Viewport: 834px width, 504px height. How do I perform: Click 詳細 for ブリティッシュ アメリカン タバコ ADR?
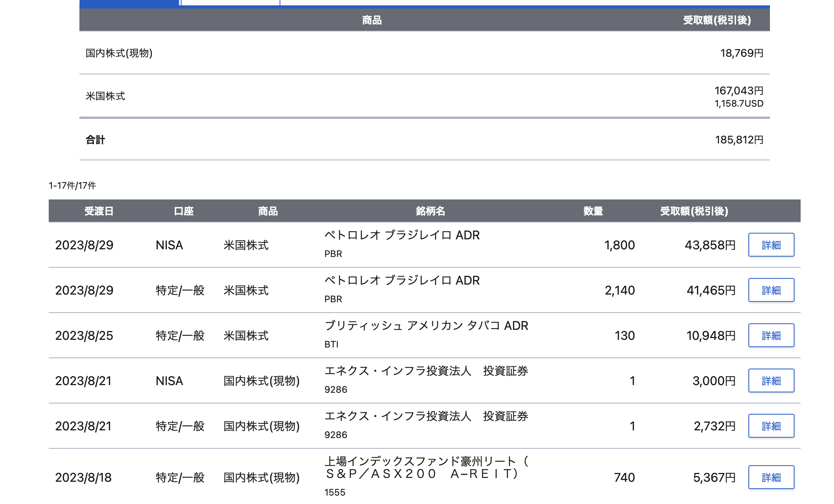pos(771,335)
